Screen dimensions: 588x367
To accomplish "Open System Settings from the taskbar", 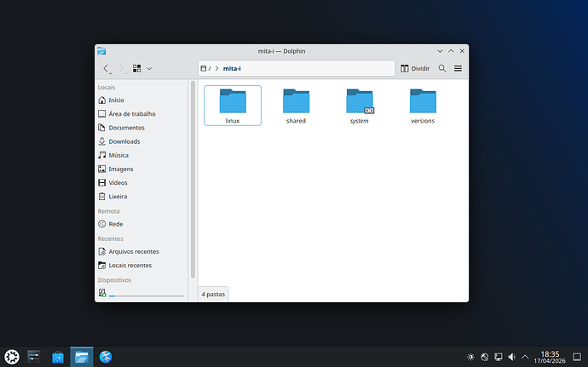I will tap(34, 357).
